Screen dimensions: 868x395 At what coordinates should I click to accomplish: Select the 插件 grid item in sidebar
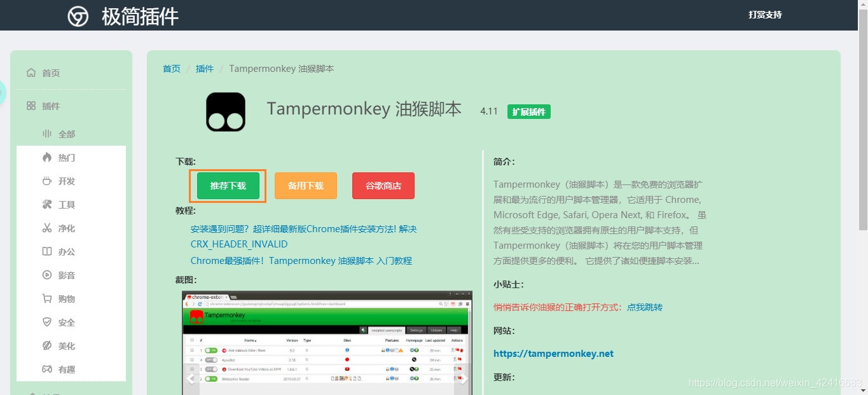pyautogui.click(x=44, y=106)
